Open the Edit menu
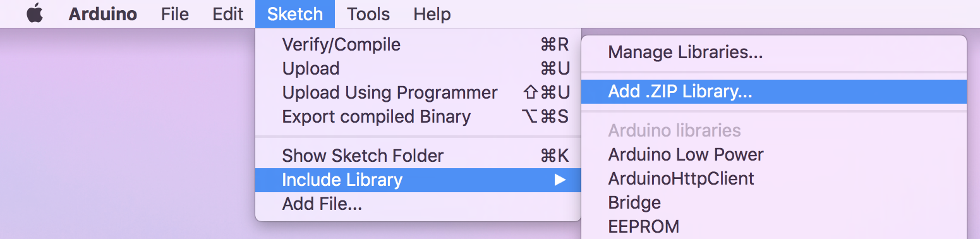This screenshot has height=239, width=980. (x=228, y=14)
